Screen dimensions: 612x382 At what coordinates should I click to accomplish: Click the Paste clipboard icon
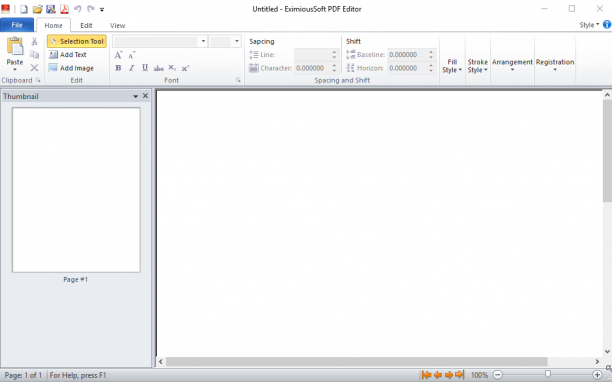(15, 46)
